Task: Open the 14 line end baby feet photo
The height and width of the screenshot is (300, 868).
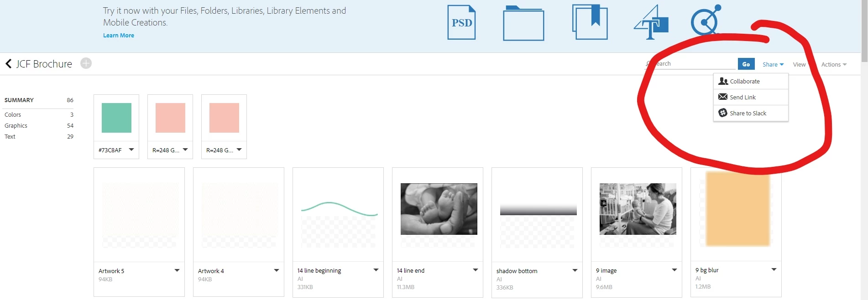Action: tap(439, 209)
